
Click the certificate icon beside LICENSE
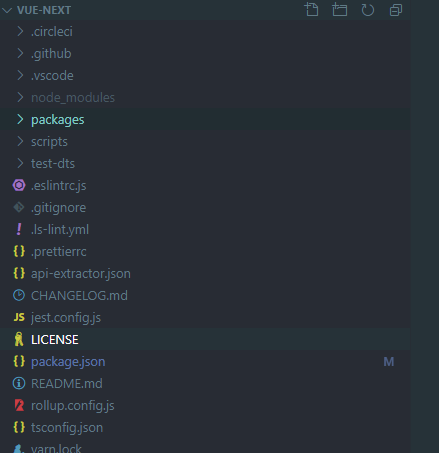pos(19,339)
